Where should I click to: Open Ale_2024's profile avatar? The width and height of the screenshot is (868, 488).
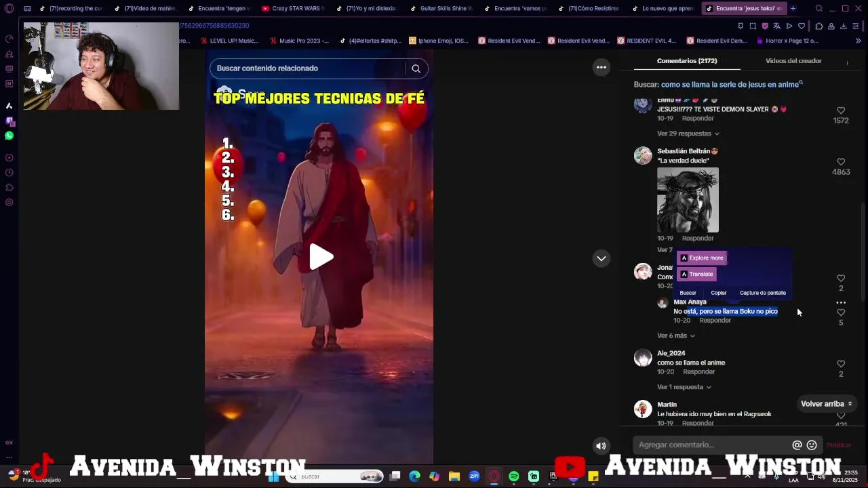(643, 358)
